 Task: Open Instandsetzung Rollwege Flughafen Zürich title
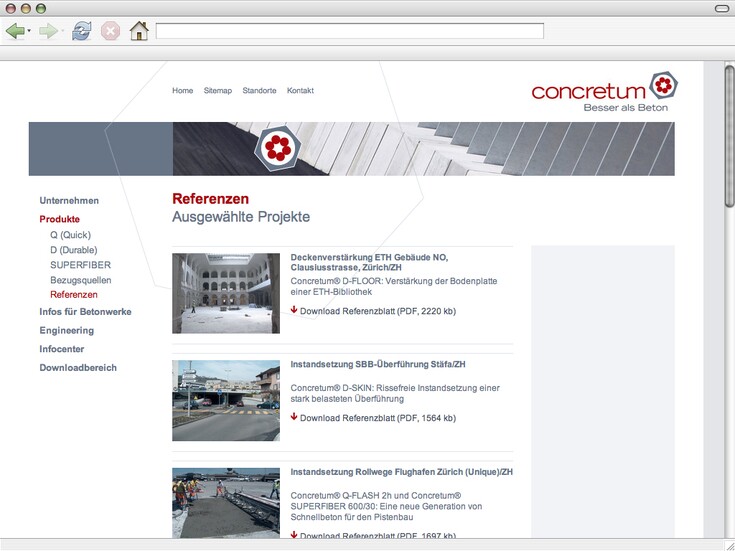(x=401, y=472)
